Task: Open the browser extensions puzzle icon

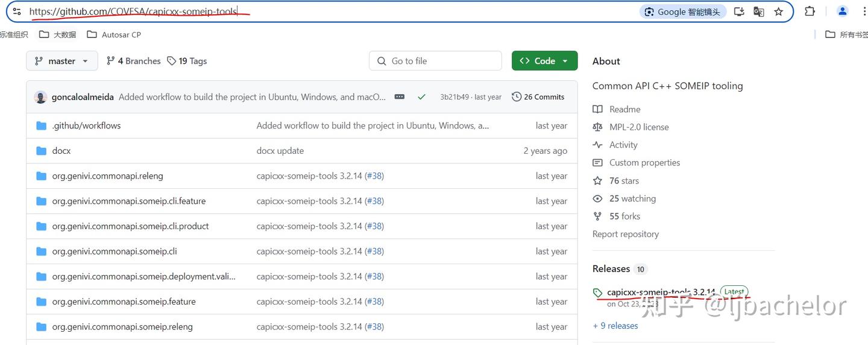Action: point(810,11)
